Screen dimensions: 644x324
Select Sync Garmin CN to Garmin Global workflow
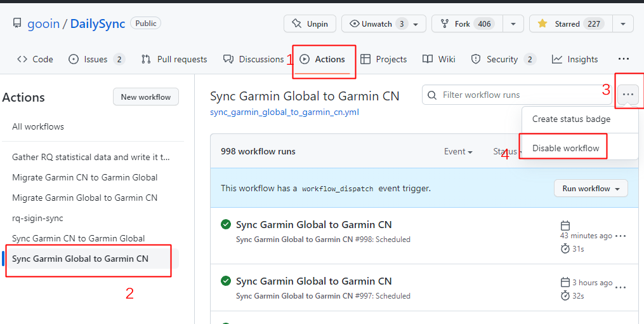pyautogui.click(x=79, y=238)
